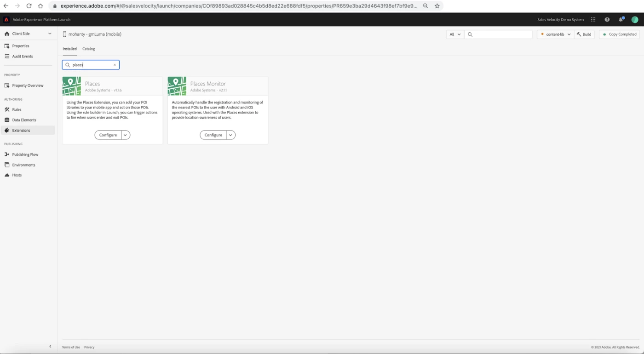Viewport: 644px width, 354px height.
Task: Bookmark this page with star icon
Action: [x=437, y=6]
